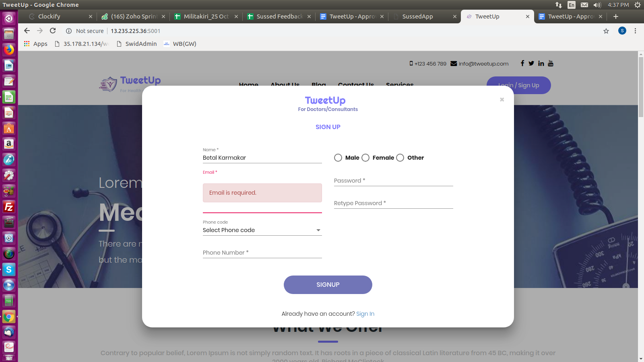Open the mail indicator in top panel

coord(584,5)
